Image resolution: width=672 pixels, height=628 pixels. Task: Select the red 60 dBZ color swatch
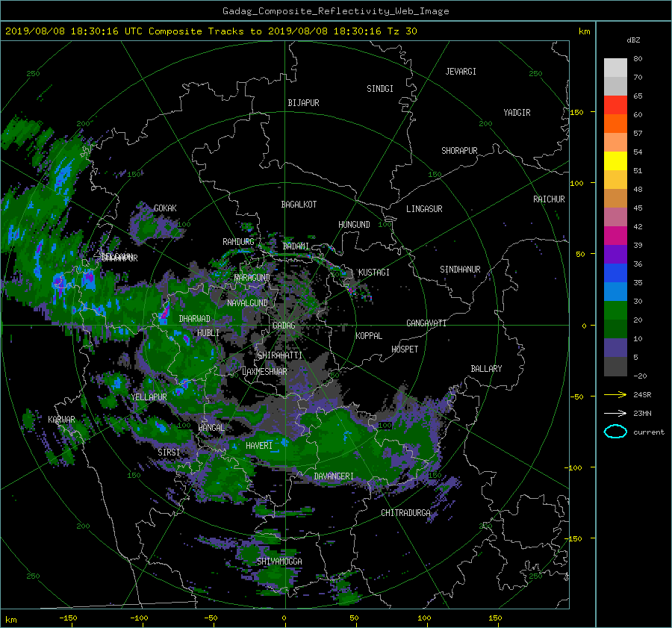tap(615, 105)
